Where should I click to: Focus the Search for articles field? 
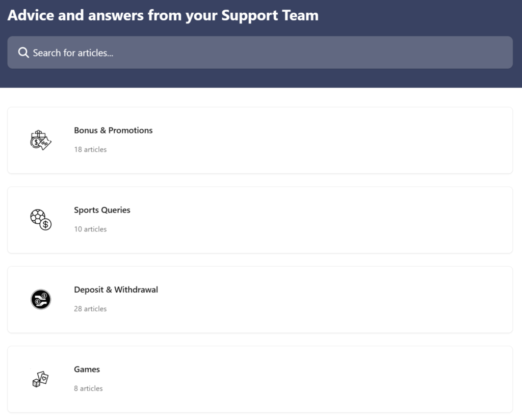pyautogui.click(x=260, y=52)
